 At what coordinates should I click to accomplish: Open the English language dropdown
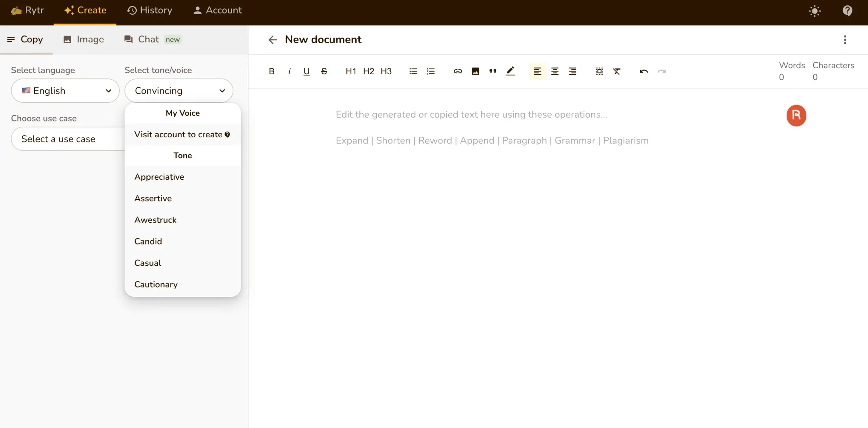[x=65, y=91]
